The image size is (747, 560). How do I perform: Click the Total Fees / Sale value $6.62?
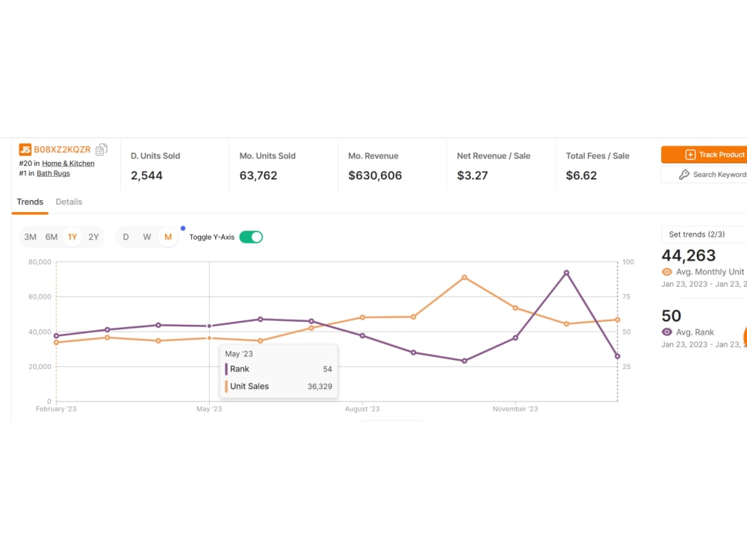click(581, 175)
